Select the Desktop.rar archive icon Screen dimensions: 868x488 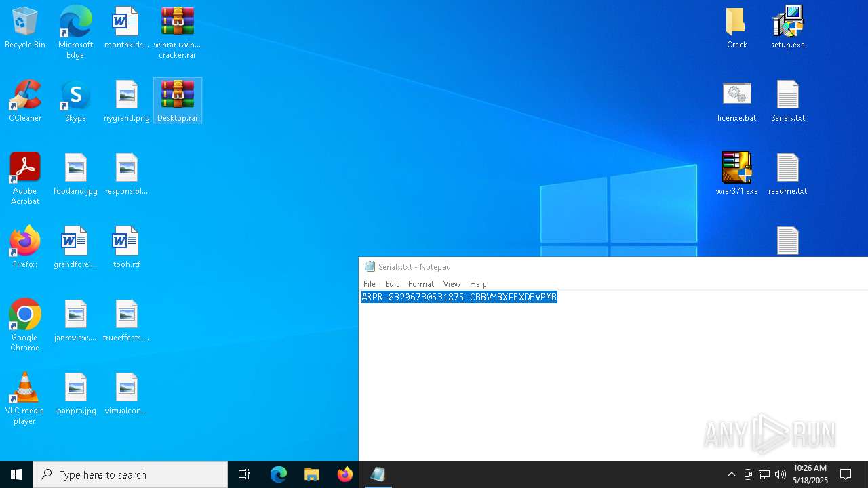(178, 102)
